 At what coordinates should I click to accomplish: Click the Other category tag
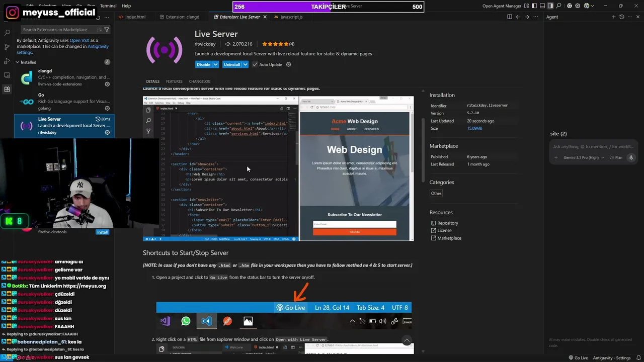click(436, 193)
